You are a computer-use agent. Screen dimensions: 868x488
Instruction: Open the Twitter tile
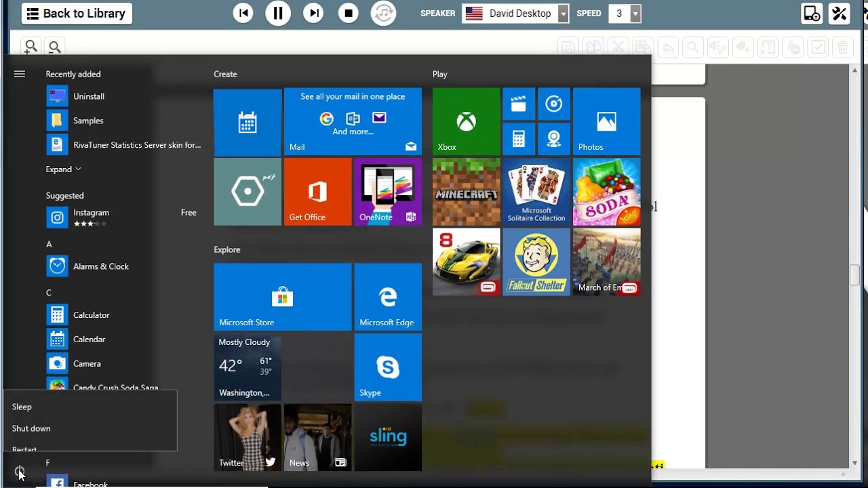click(x=248, y=437)
